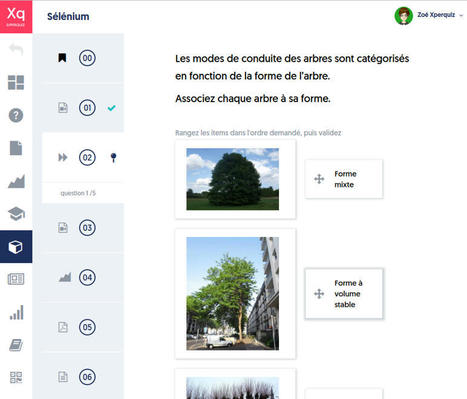The height and width of the screenshot is (399, 467).
Task: Click the Zoé Xperquiz avatar picture
Action: pos(404,16)
